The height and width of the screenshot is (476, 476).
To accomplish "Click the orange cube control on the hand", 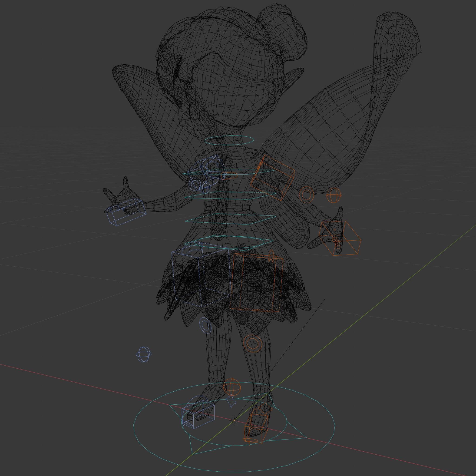I will click(340, 238).
